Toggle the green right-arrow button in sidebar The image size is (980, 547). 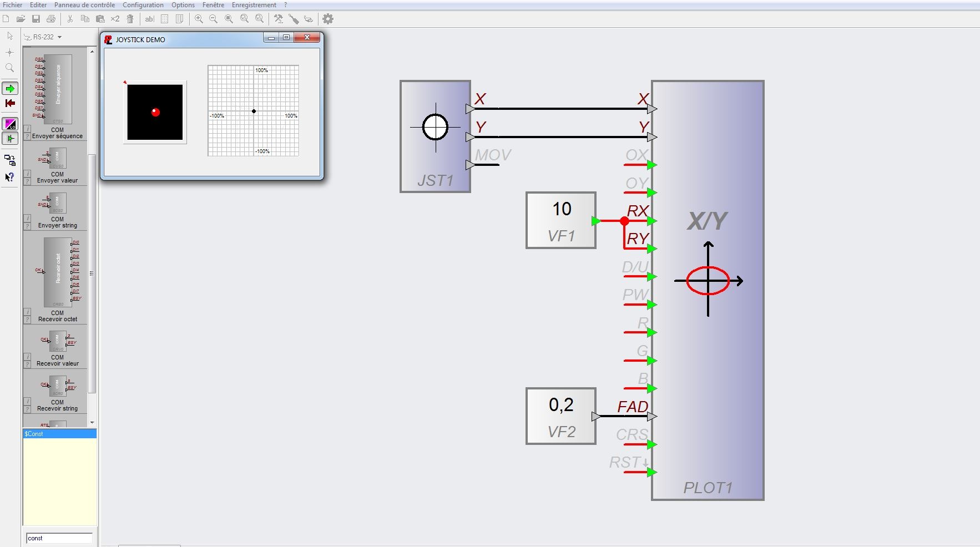tap(10, 88)
